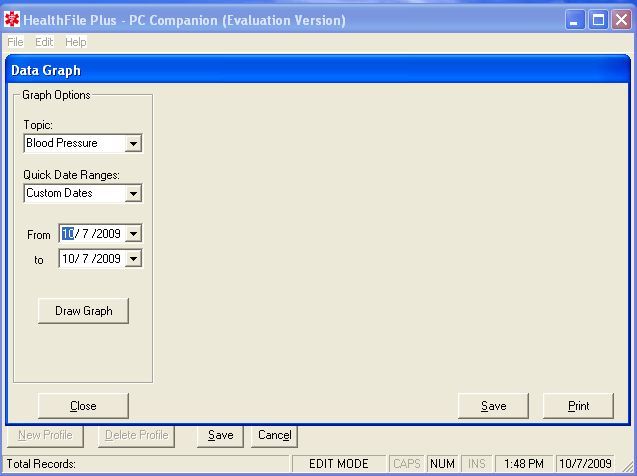Click the 10/7/2009 date in status bar
The width and height of the screenshot is (637, 476).
585,464
